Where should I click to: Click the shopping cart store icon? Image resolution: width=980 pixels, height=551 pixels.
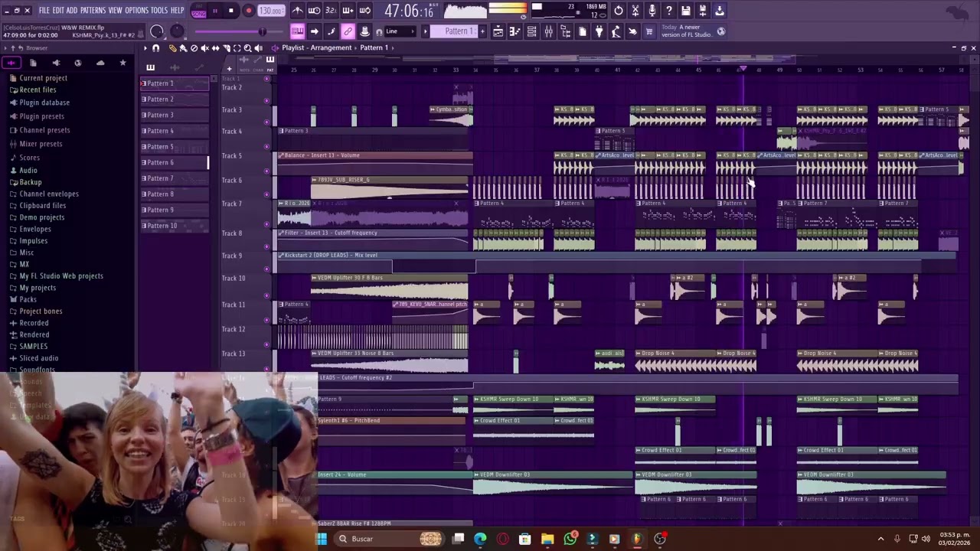(649, 31)
